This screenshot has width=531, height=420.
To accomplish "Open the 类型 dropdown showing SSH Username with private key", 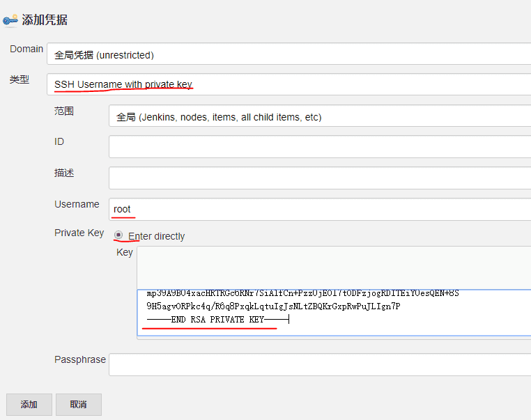I will click(289, 84).
